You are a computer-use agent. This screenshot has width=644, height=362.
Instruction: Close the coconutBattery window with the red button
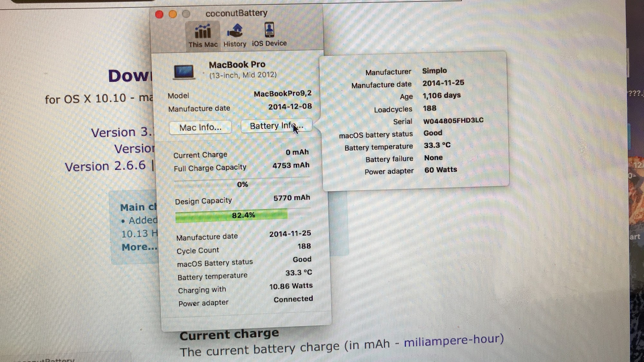click(159, 14)
